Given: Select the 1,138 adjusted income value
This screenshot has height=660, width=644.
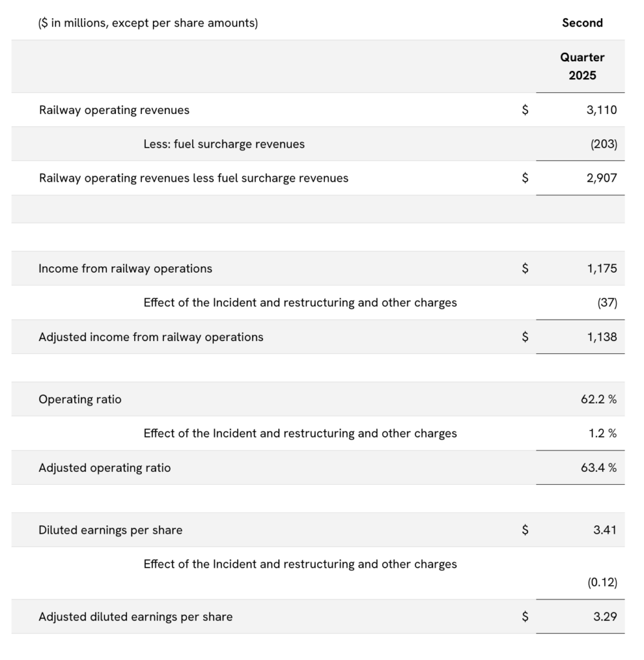Looking at the screenshot, I should pyautogui.click(x=601, y=337).
